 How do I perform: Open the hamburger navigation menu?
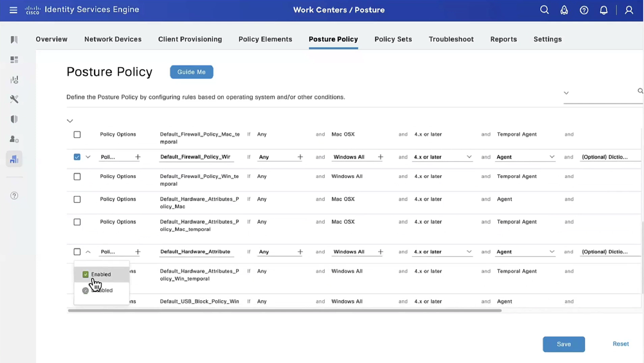point(13,10)
